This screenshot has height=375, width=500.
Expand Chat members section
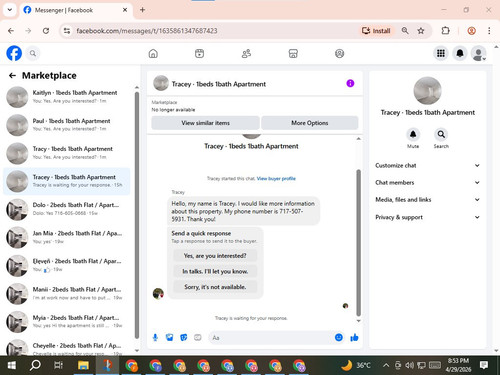pos(428,182)
